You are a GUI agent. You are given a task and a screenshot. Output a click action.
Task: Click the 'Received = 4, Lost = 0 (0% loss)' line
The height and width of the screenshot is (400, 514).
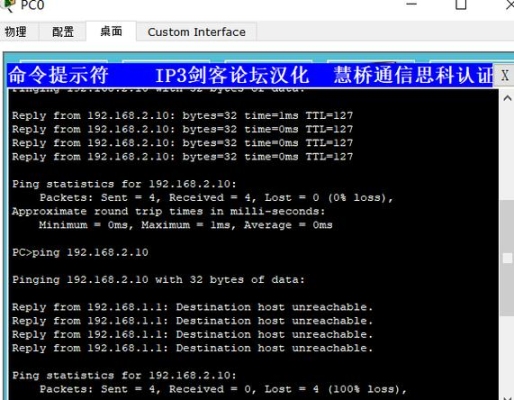click(x=216, y=198)
